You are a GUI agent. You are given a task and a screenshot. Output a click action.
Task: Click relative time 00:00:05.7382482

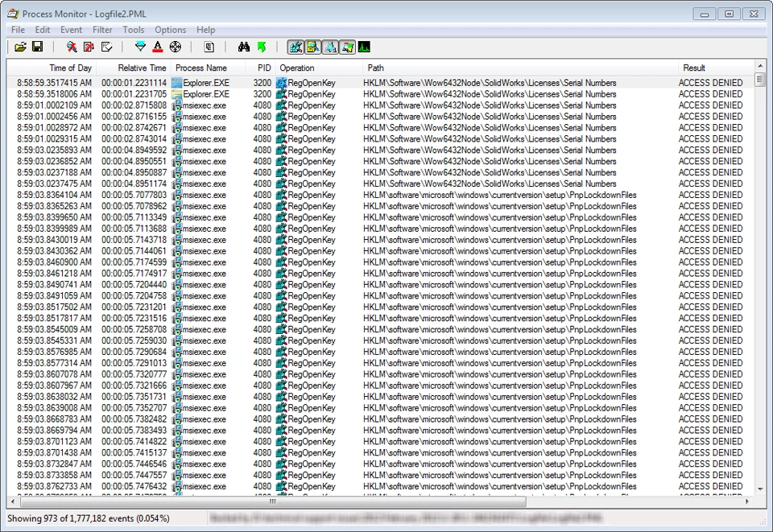(134, 419)
